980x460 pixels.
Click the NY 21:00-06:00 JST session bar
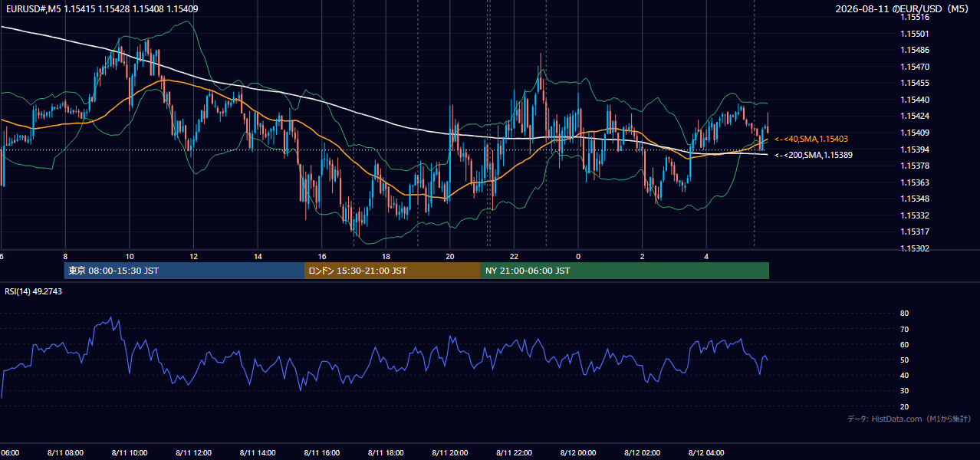[625, 271]
